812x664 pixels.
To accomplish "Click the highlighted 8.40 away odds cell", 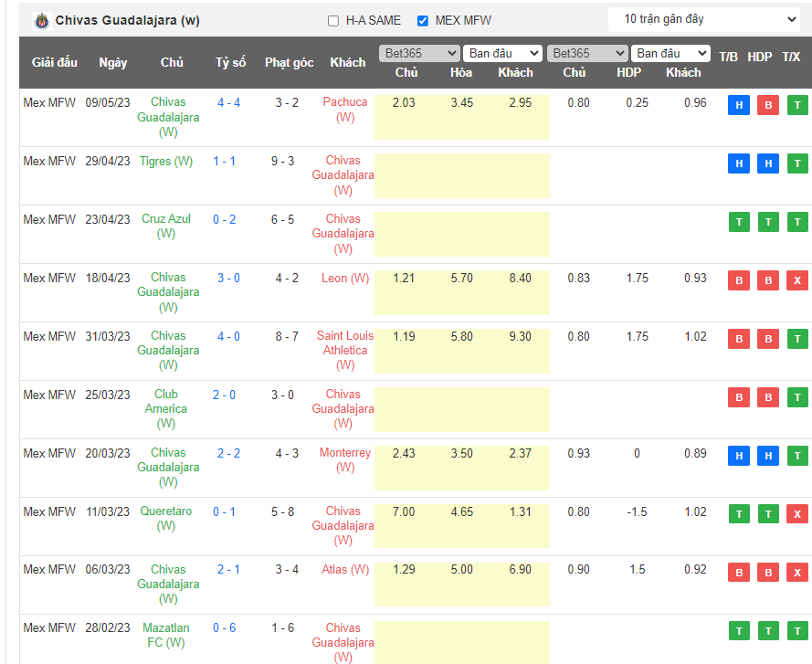I will (x=519, y=279).
